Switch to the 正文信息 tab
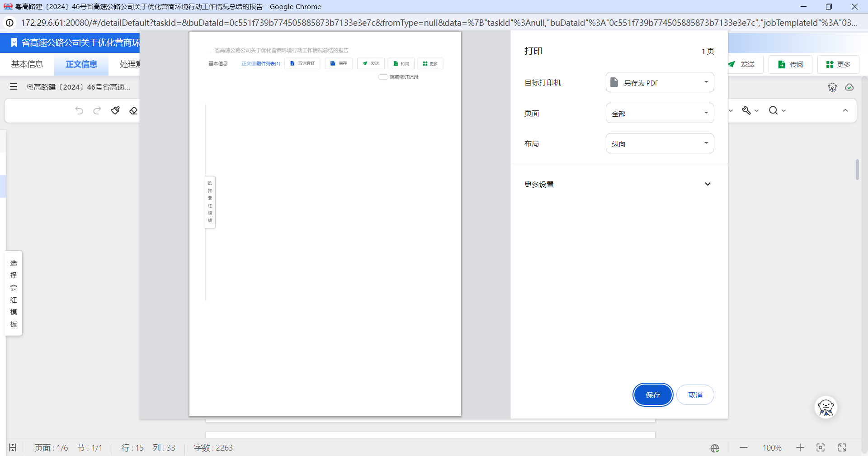The width and height of the screenshot is (868, 466). coord(81,64)
